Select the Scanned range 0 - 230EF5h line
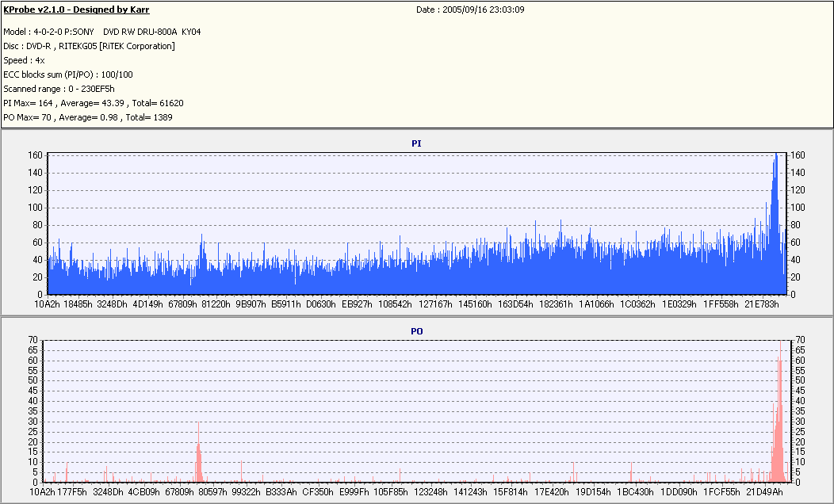Viewport: 834px width, 504px height. pos(59,90)
